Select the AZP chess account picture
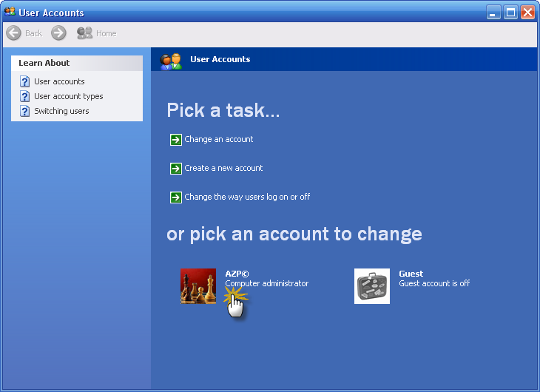540x392 pixels. 198,286
